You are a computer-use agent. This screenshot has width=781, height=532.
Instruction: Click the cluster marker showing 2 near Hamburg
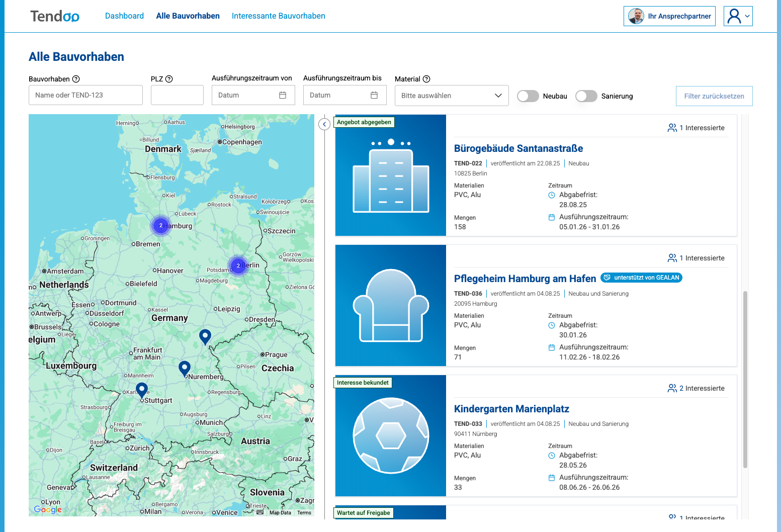[x=161, y=226]
